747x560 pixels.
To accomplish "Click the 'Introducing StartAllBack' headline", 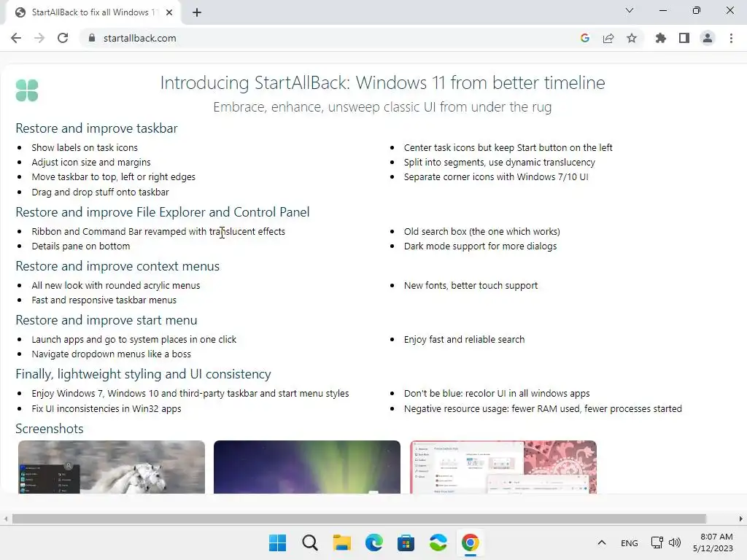I will click(x=382, y=83).
